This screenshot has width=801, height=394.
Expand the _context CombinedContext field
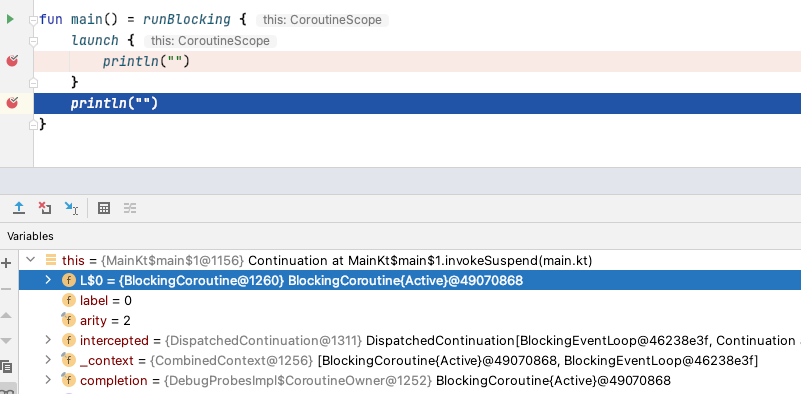click(x=48, y=360)
